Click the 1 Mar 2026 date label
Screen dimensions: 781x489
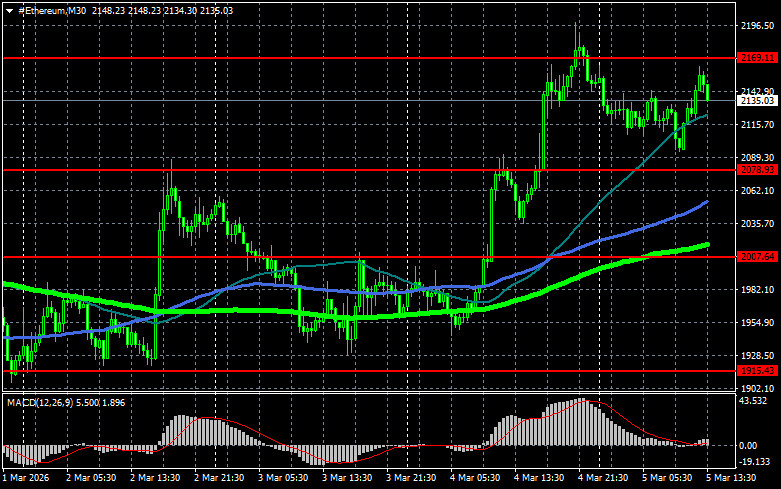pos(26,478)
